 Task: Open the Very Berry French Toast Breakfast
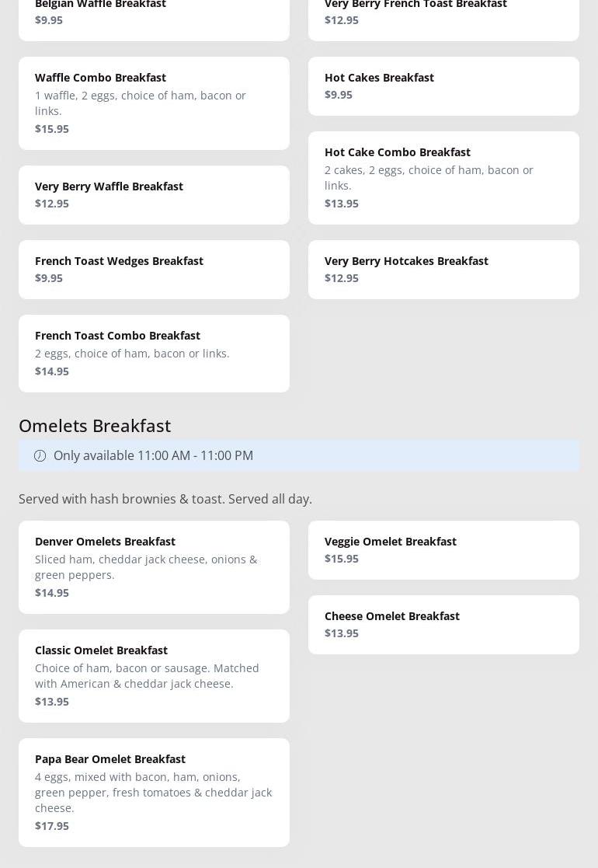pos(443,16)
